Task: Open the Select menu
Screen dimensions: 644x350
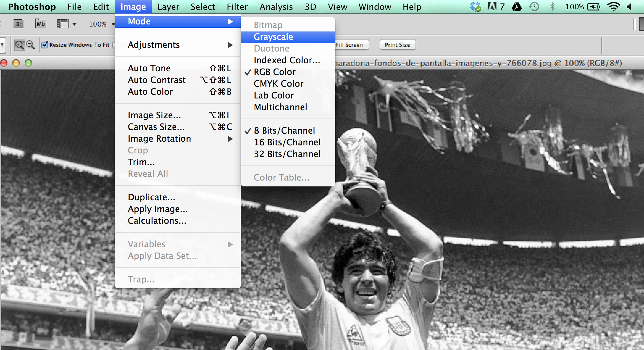Action: (203, 7)
